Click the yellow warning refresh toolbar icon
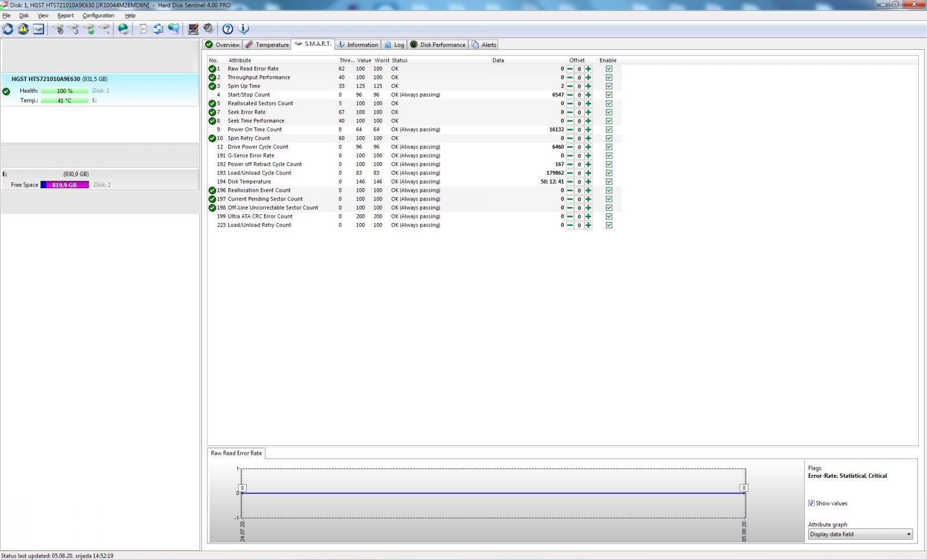927x560 pixels. click(x=23, y=28)
